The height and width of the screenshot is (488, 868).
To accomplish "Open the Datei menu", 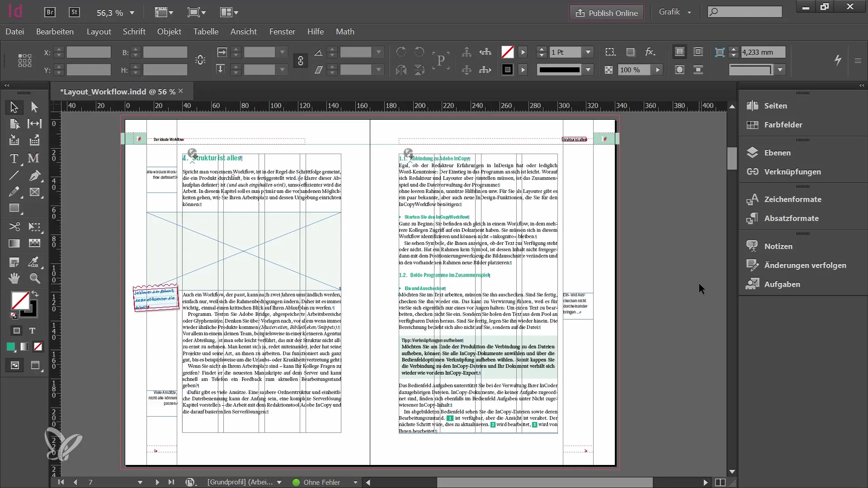I will pyautogui.click(x=15, y=32).
